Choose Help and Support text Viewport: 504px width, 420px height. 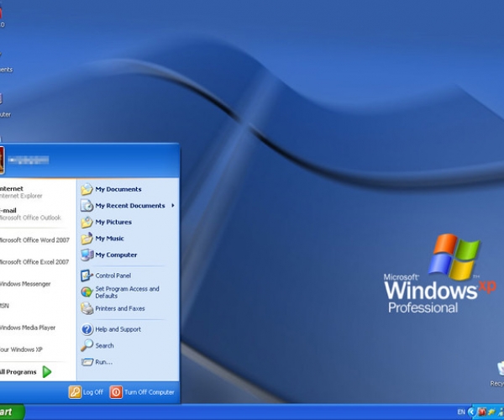click(118, 329)
